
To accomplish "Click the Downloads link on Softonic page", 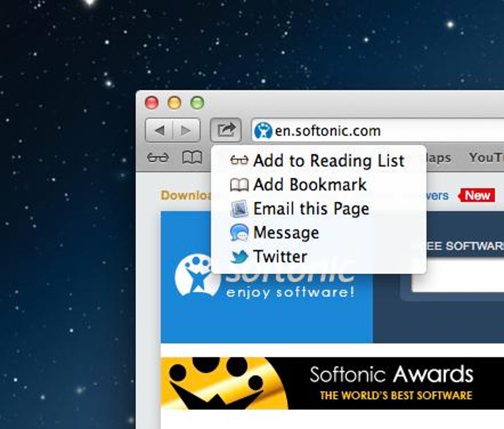I will click(x=186, y=195).
